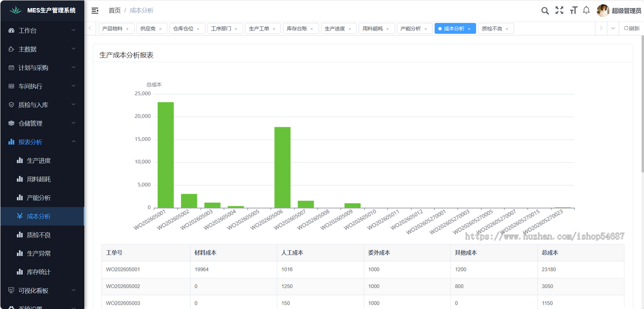Screen dimensions: 644x309
Task: Open the font size icon
Action: pos(574,10)
